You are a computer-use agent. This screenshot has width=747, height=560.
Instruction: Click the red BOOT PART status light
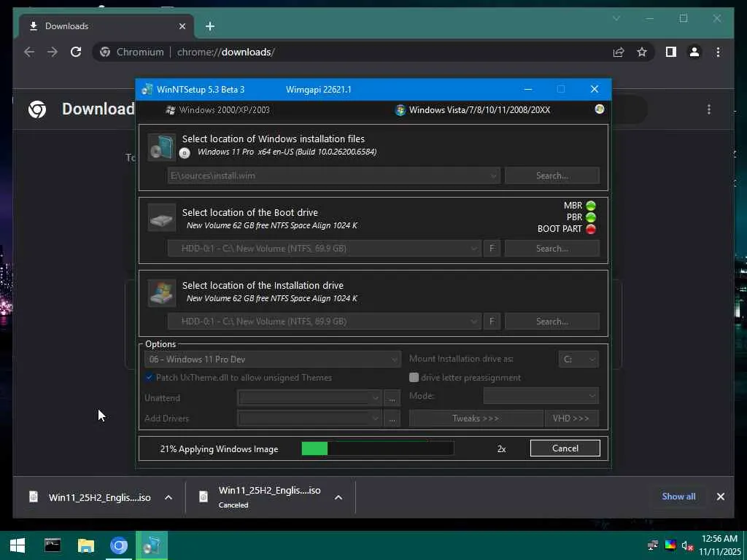tap(591, 229)
